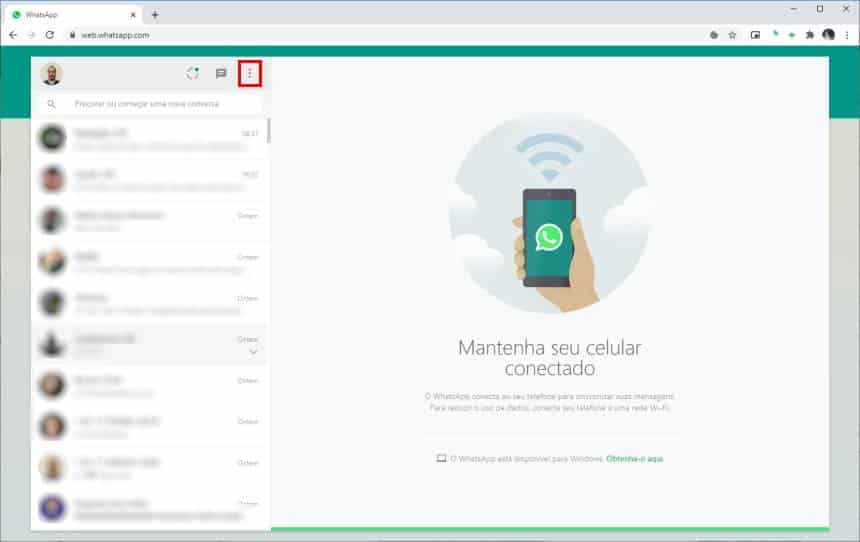Go back with the browser back arrow
The width and height of the screenshot is (860, 542).
(13, 35)
